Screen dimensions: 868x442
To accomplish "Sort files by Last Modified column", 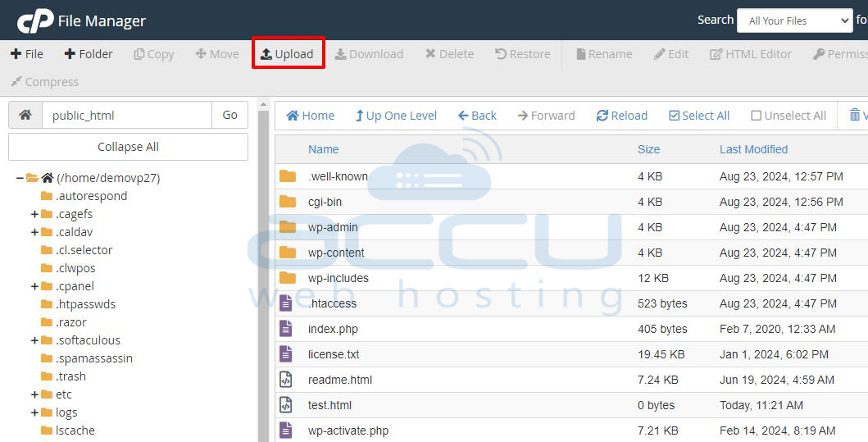I will tap(753, 149).
